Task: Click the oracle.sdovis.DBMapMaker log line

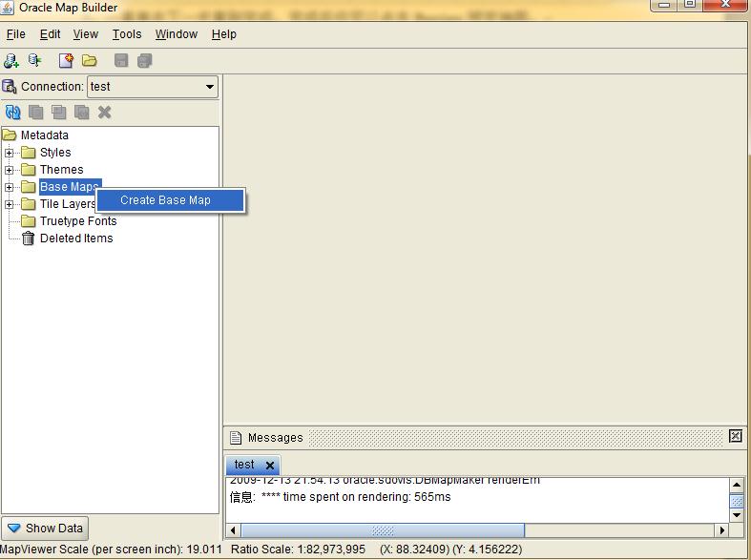Action: coord(385,480)
